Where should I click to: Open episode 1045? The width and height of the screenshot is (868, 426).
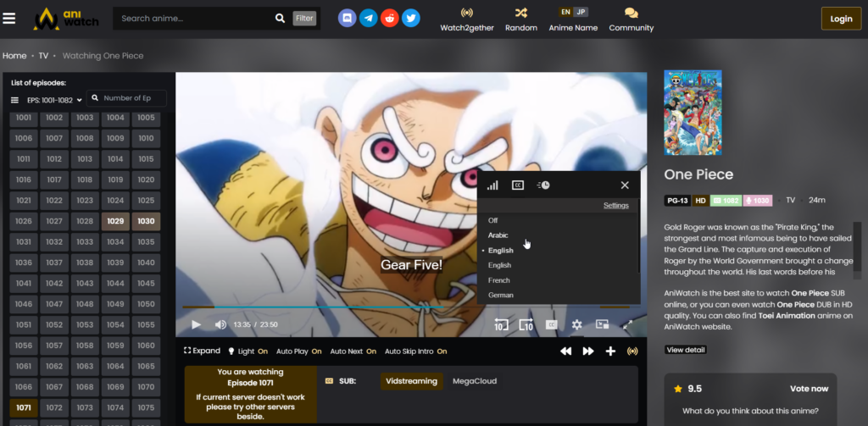[x=146, y=283]
